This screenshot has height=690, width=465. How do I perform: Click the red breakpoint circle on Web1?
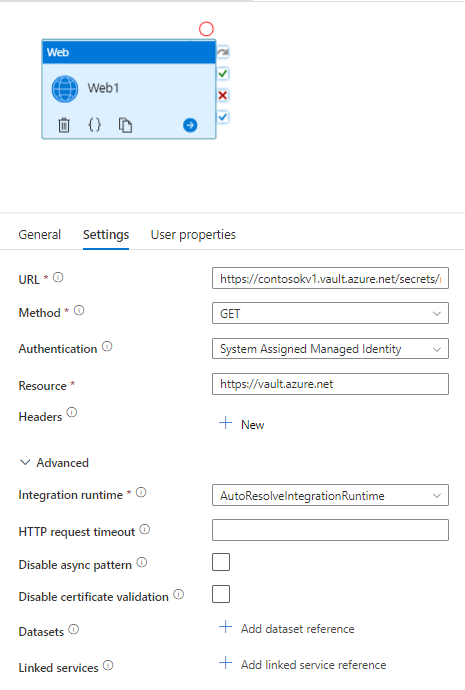point(206,29)
